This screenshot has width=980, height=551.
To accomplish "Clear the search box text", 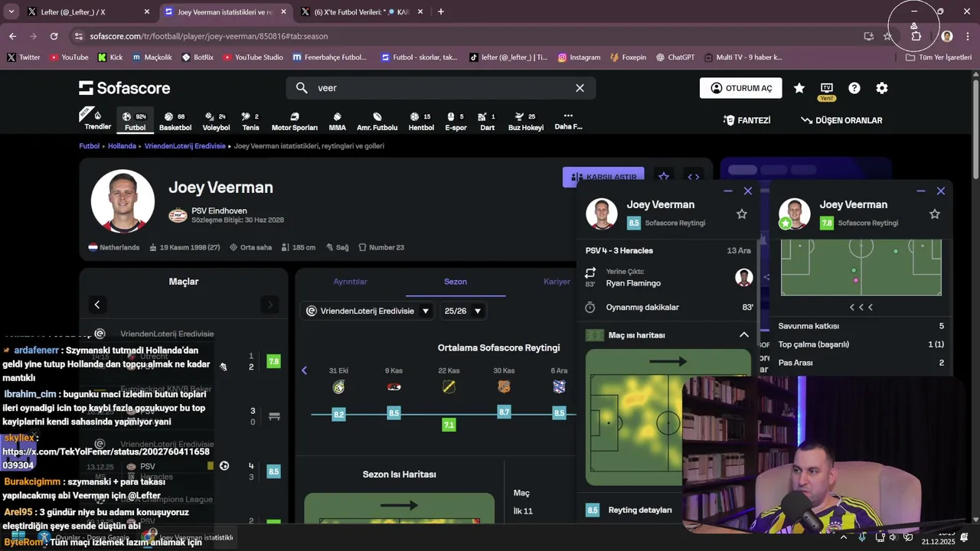I will (x=580, y=88).
